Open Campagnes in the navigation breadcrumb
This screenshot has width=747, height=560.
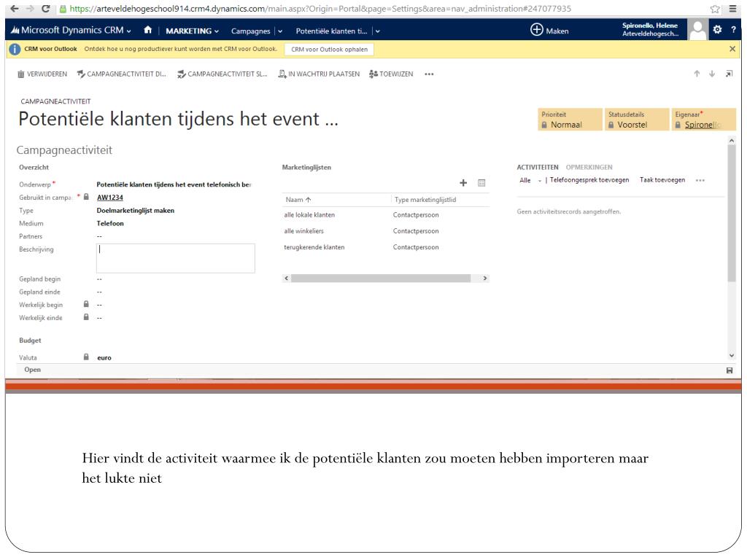tap(250, 31)
